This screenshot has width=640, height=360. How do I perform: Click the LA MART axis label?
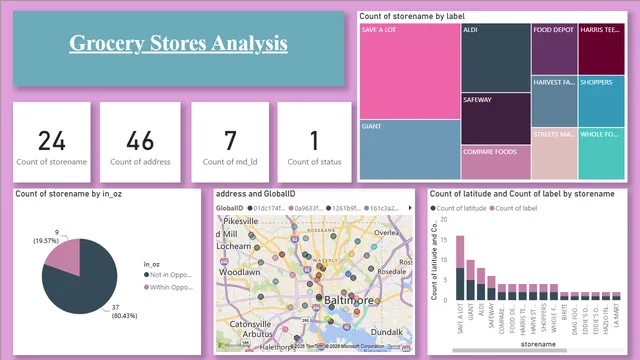point(616,315)
